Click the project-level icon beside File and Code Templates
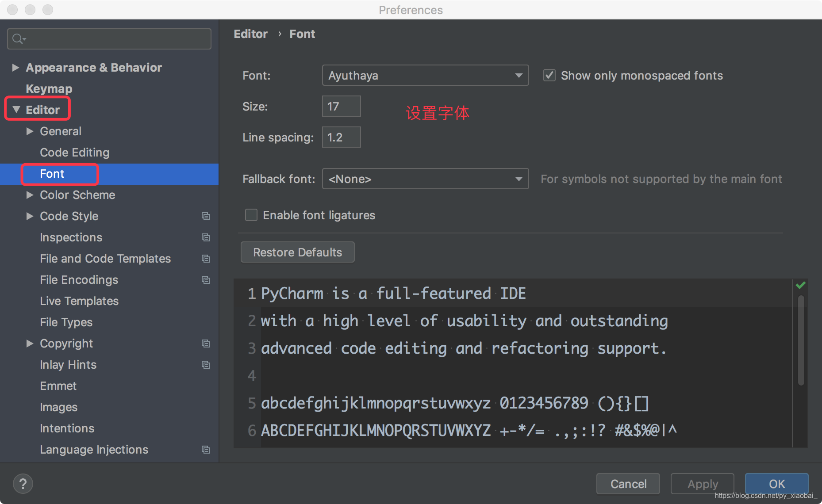 (x=206, y=259)
